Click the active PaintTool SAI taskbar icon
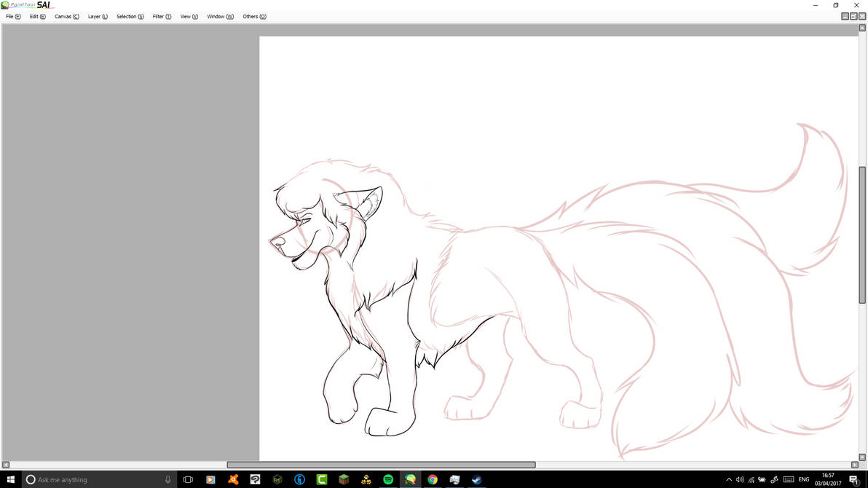The image size is (868, 488). pos(410,480)
